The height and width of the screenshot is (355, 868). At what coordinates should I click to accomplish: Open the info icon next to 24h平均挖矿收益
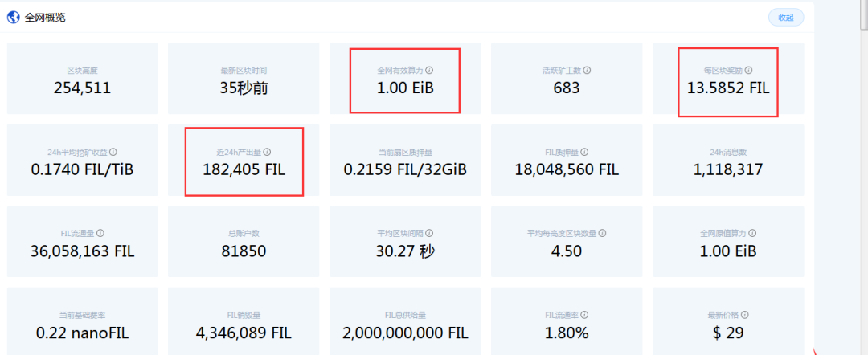113,152
